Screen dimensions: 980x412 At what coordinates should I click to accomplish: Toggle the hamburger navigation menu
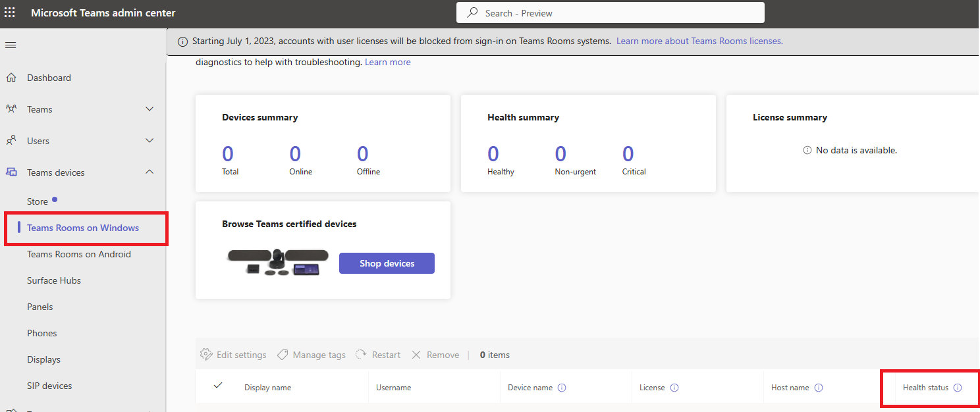coord(11,45)
